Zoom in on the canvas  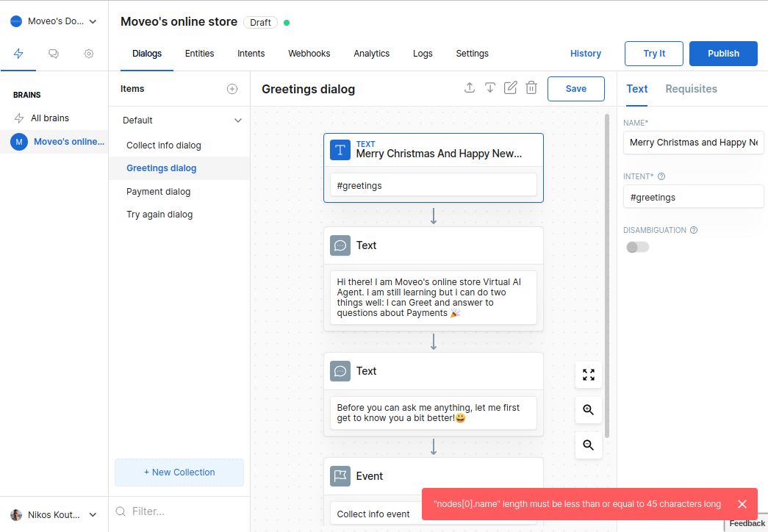(588, 409)
